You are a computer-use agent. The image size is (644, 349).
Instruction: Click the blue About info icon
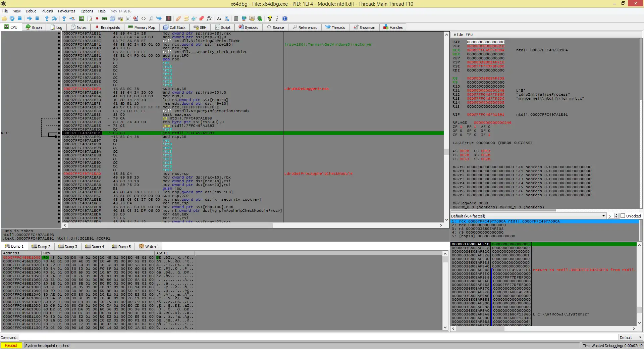click(285, 18)
